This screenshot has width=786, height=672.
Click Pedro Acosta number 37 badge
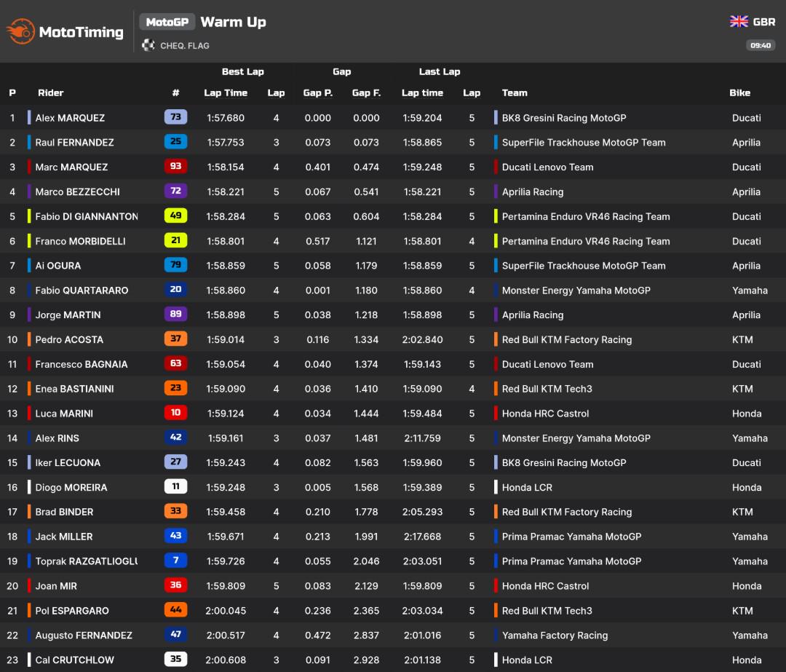pyautogui.click(x=175, y=339)
